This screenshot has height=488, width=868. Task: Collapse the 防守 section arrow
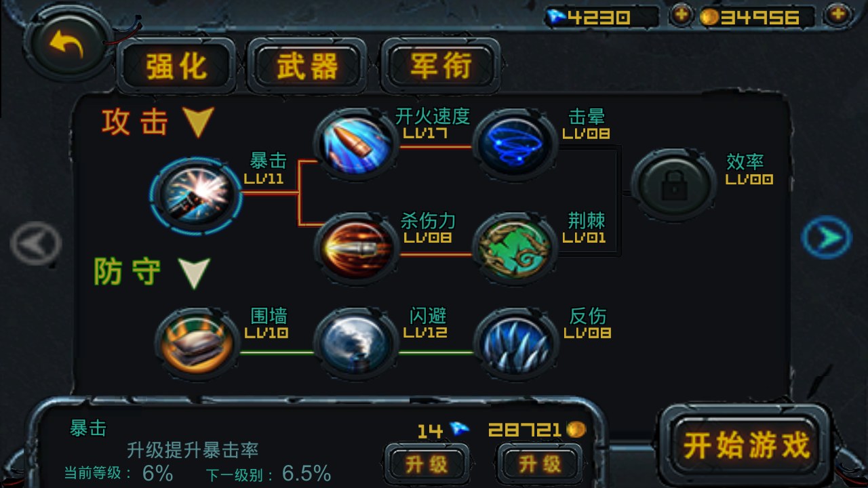[x=195, y=272]
